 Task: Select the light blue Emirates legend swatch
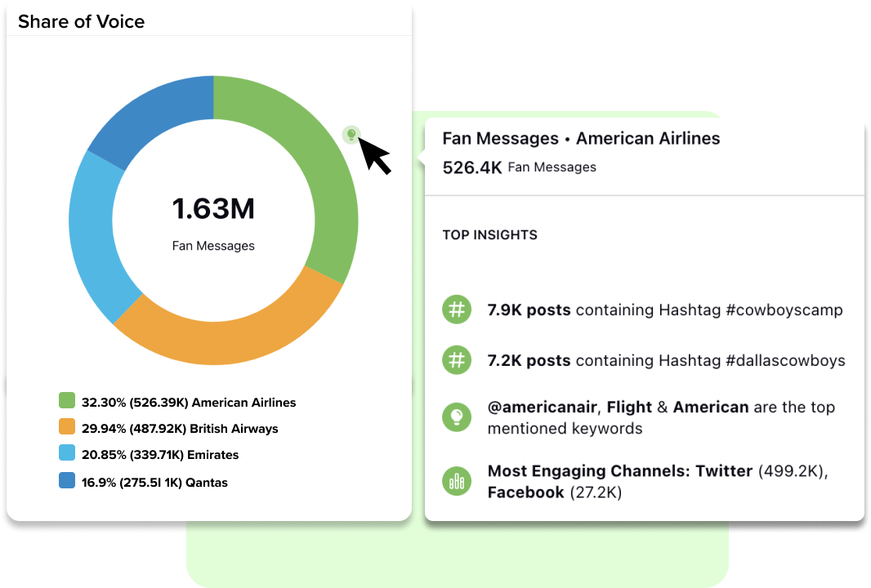[67, 452]
